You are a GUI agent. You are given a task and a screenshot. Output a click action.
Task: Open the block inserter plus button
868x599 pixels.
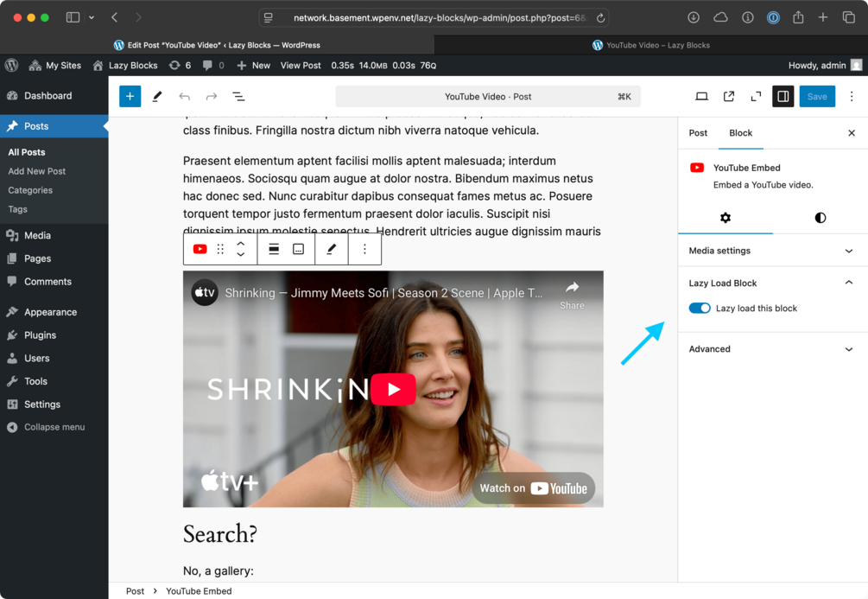click(x=130, y=97)
